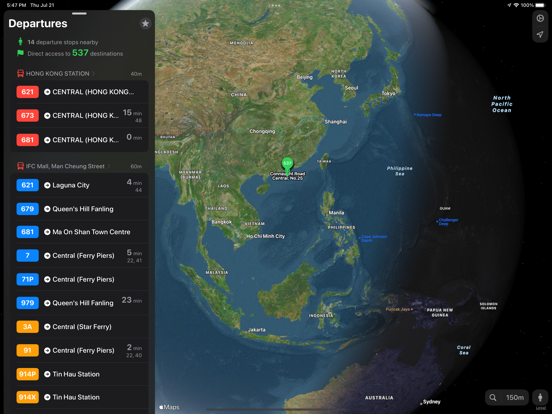Tap the Manila city label
Screen dimensions: 552x414
(336, 213)
